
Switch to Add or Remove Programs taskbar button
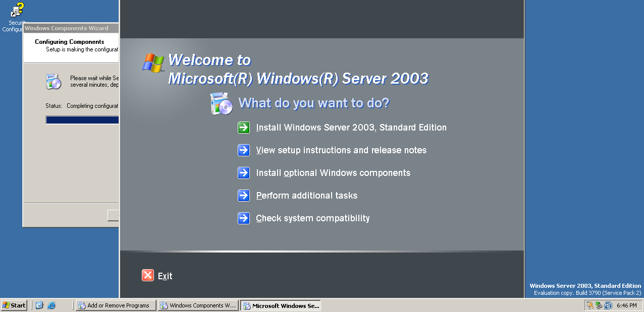tap(116, 305)
